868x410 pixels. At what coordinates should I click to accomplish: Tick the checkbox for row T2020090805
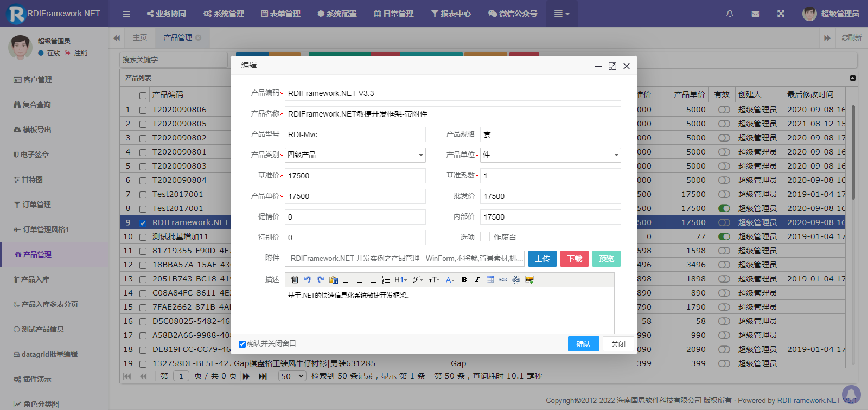pyautogui.click(x=143, y=124)
